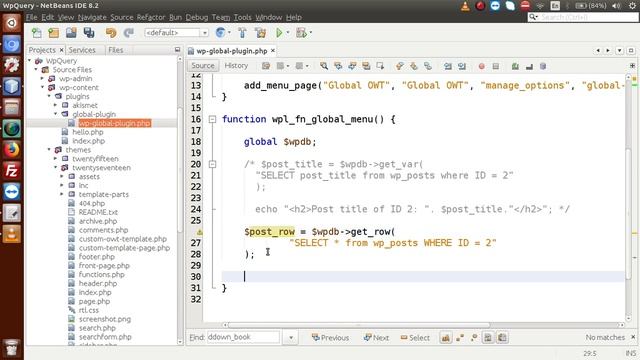This screenshot has width=640, height=360.
Task: Open the Navigate menu
Action: click(x=92, y=17)
